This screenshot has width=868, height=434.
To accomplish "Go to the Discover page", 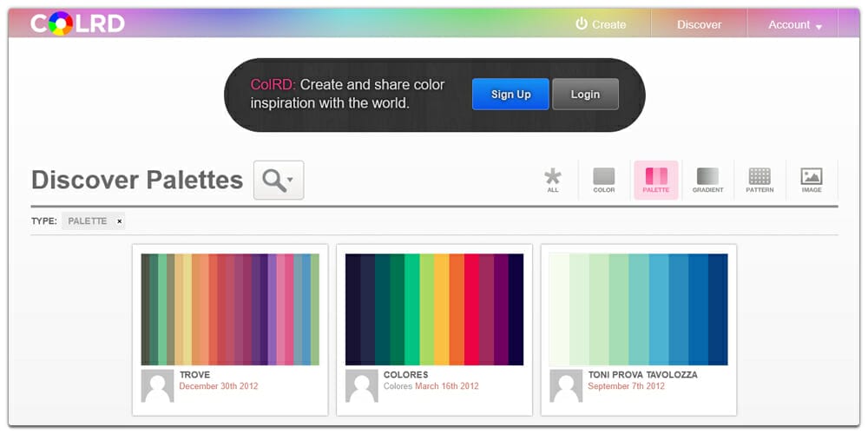I will click(x=699, y=24).
